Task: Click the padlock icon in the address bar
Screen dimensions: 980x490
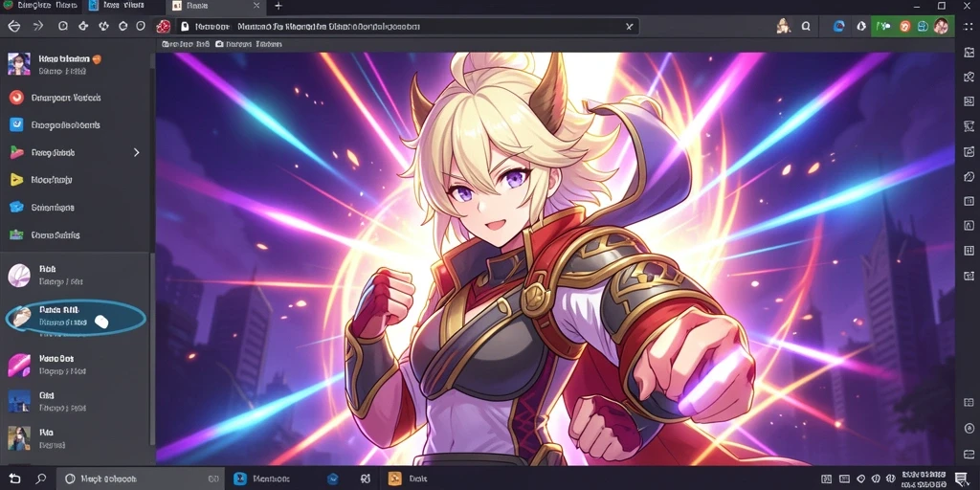Action: 185,27
